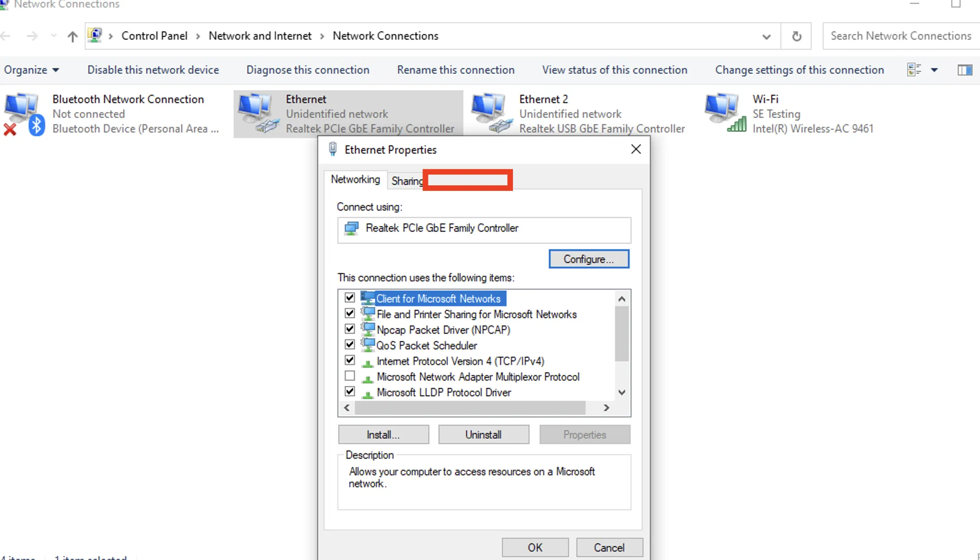Click the back arrow navigation icon

pyautogui.click(x=6, y=36)
